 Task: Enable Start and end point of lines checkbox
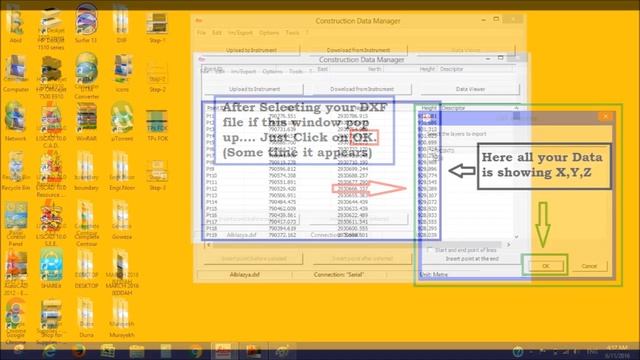(429, 250)
